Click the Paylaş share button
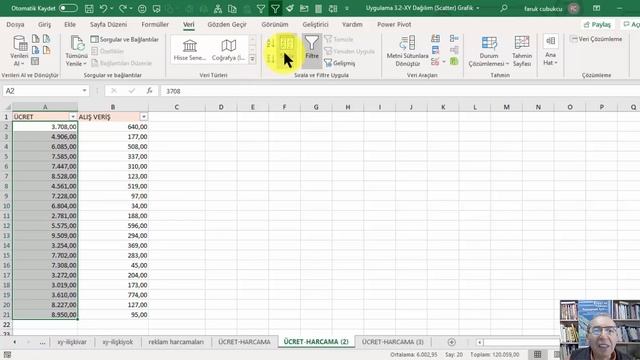The height and width of the screenshot is (360, 640). (597, 24)
